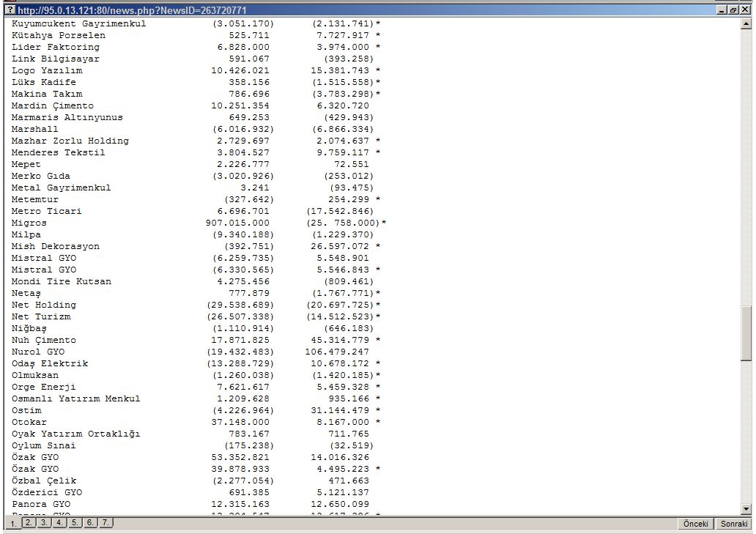The image size is (756, 534).
Task: Select the Migros value 907.015.000
Action: point(237,223)
